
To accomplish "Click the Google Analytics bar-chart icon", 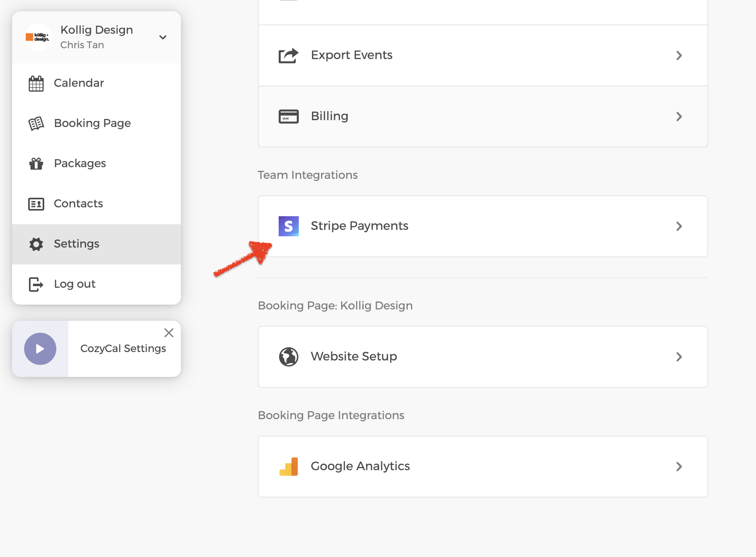I will click(x=289, y=467).
